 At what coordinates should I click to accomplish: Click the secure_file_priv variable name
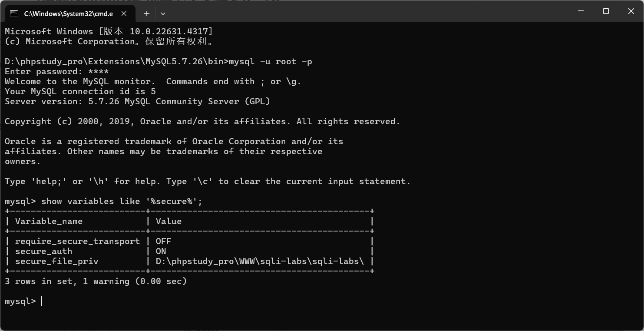tap(57, 261)
